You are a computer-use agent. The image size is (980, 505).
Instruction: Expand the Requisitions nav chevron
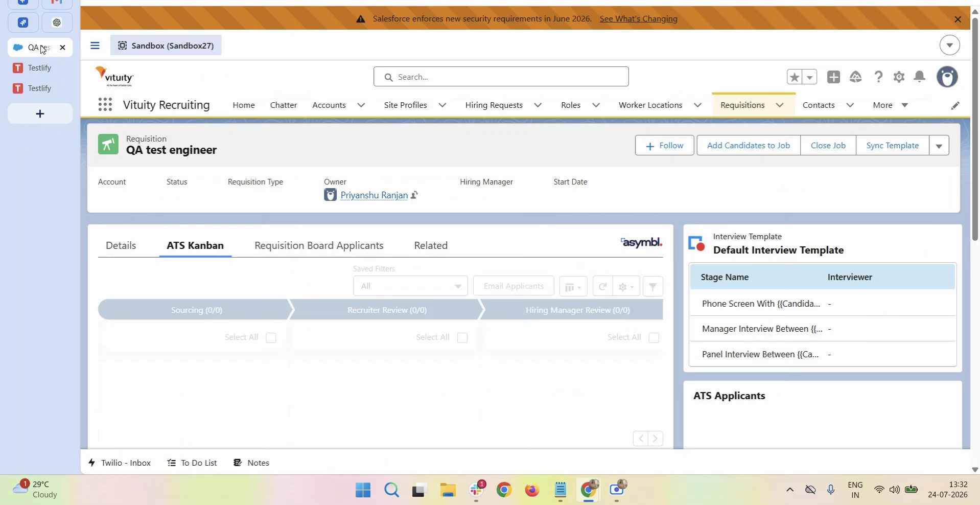(x=780, y=105)
